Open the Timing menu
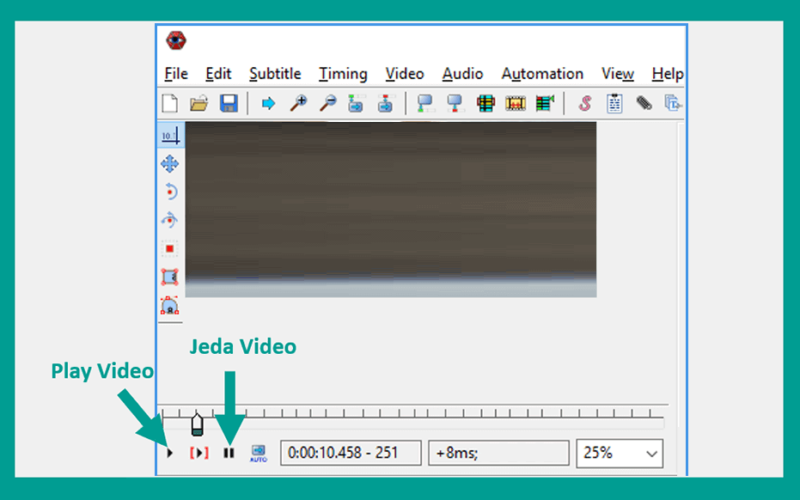This screenshot has height=500, width=800. (x=343, y=74)
